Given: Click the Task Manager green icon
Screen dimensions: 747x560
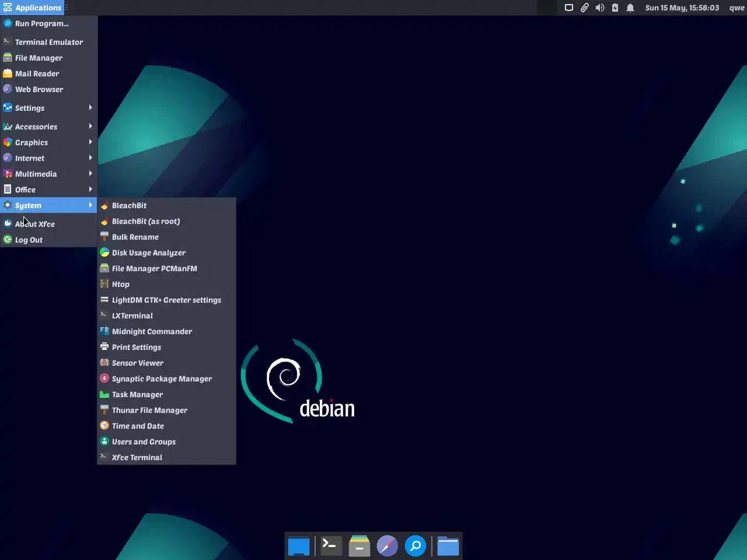Looking at the screenshot, I should 104,394.
